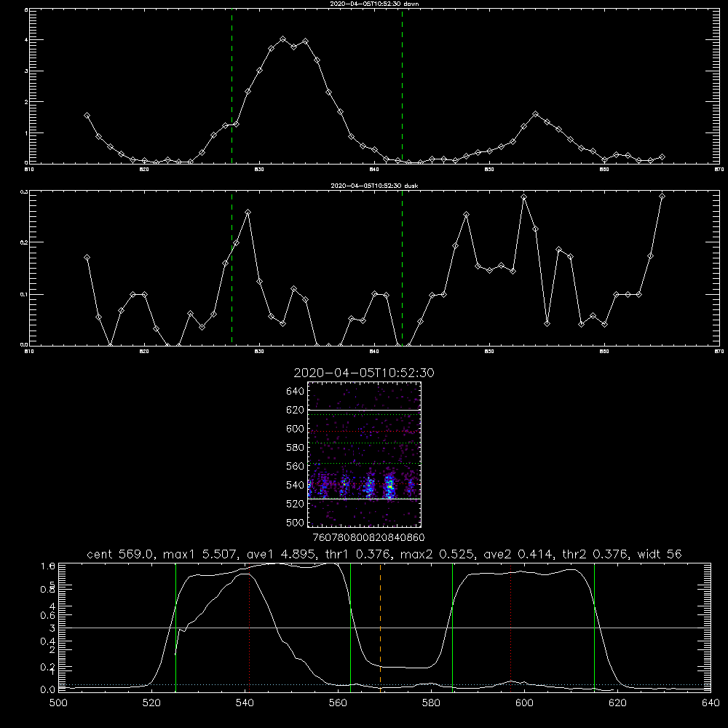The width and height of the screenshot is (728, 728).
Task: Click heatmap y-axis label 600
Action: (296, 429)
